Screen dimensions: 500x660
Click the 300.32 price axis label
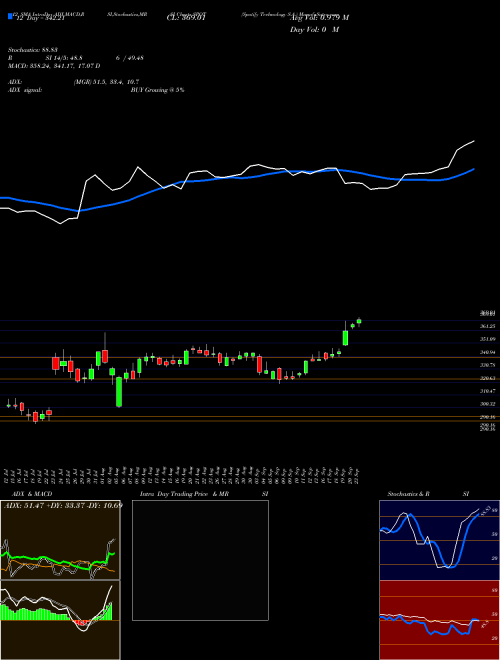tap(487, 404)
